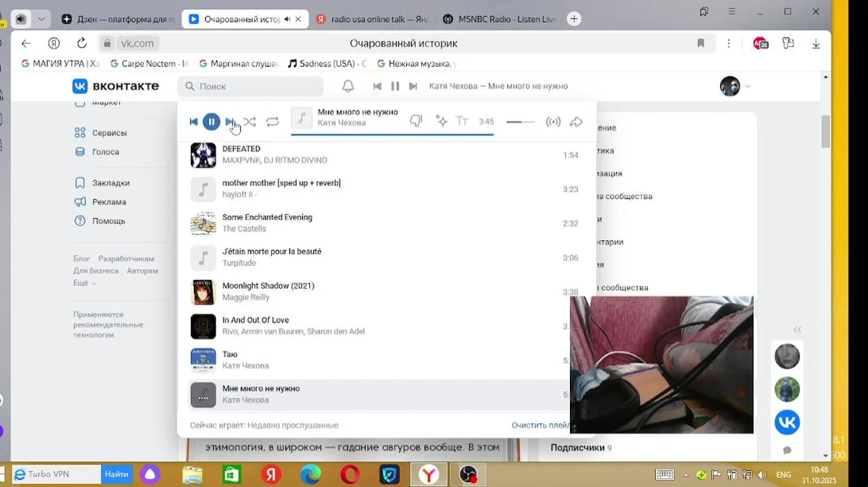
Task: Expand the Ещё footer dropdown
Action: point(85,283)
